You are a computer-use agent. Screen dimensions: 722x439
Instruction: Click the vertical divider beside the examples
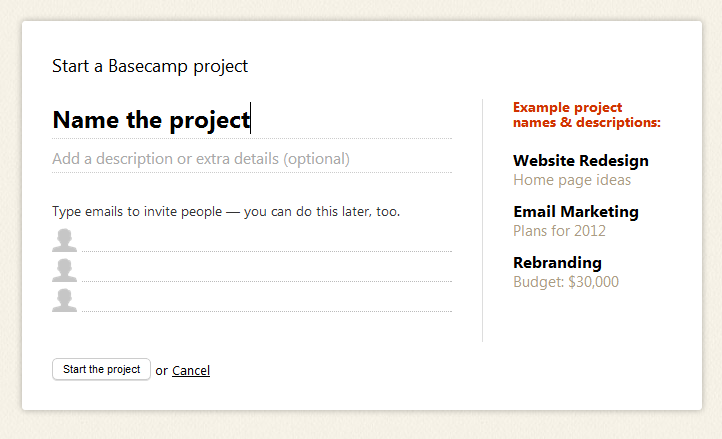tap(483, 220)
